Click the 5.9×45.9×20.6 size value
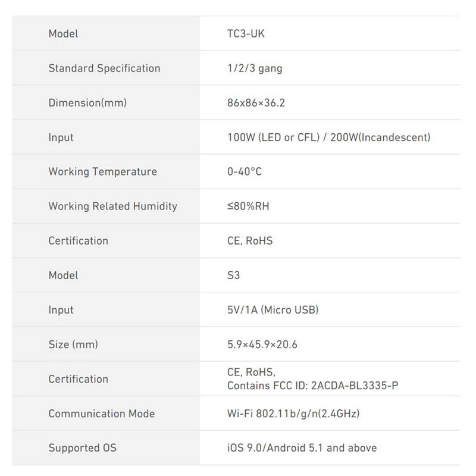The height and width of the screenshot is (476, 476). pos(262,345)
